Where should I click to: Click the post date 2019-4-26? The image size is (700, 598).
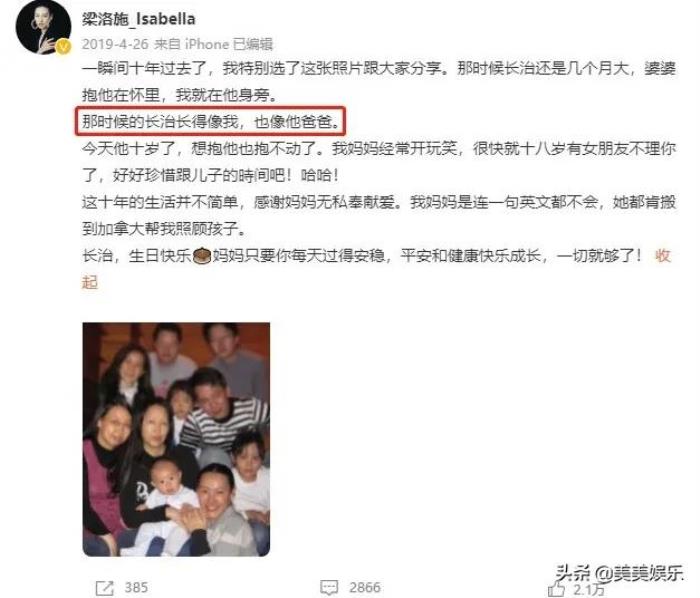[115, 44]
